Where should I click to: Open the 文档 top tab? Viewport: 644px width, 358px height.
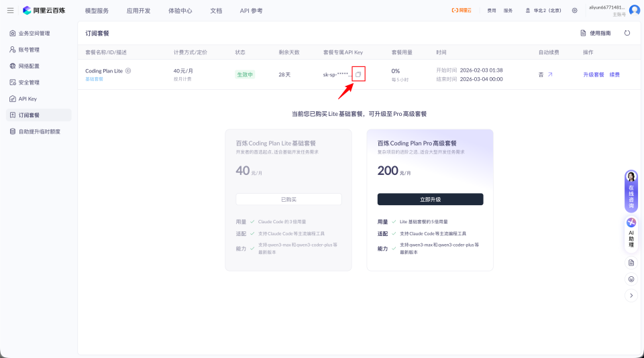tap(216, 11)
